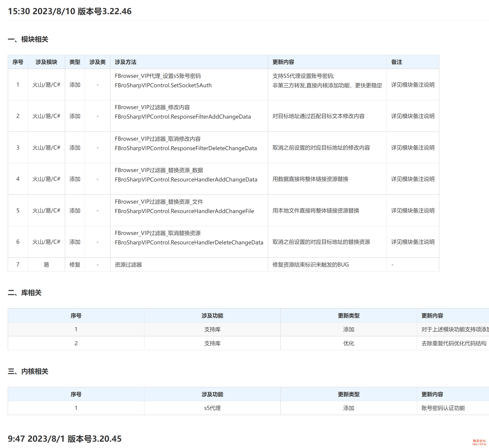
Task: Click 序号 header in the 库相关 table
Action: click(x=76, y=316)
